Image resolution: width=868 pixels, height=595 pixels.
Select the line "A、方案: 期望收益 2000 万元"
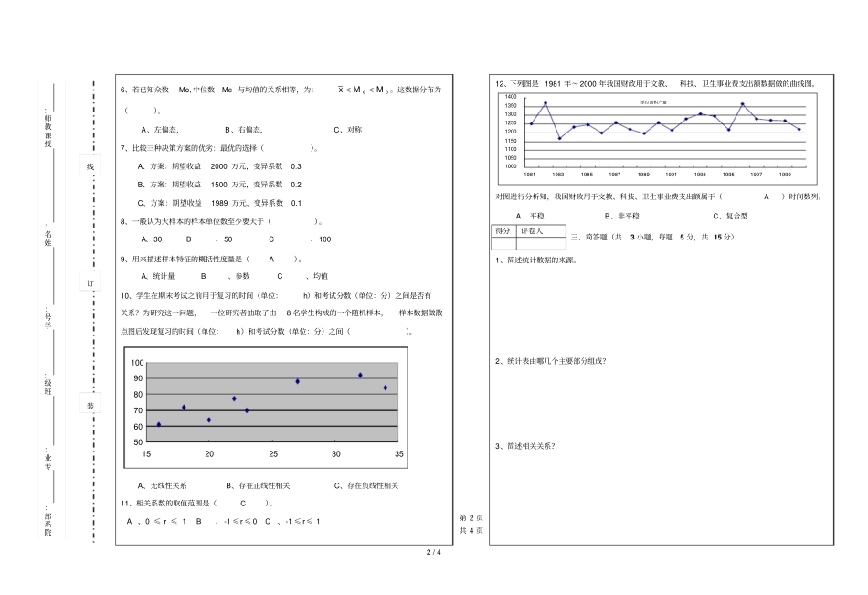(x=219, y=166)
